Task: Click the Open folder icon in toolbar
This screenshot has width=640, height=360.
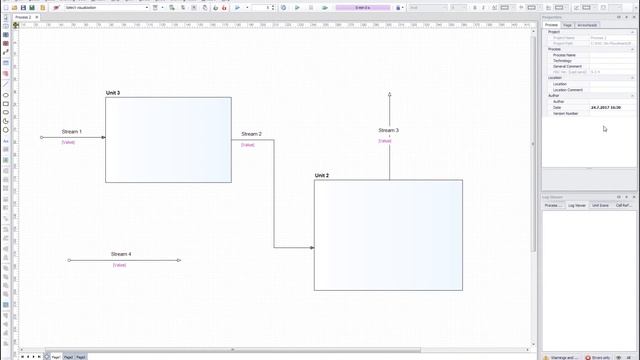Action: (14, 8)
